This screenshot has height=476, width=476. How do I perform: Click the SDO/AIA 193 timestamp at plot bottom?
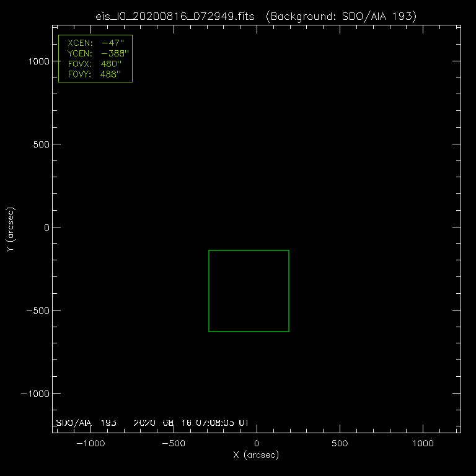tap(152, 423)
